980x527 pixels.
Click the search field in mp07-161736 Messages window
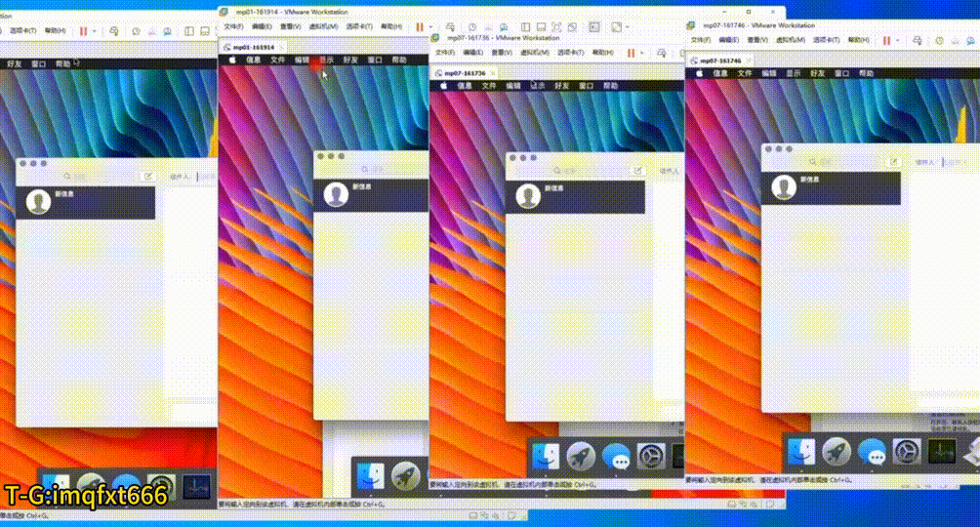click(567, 171)
